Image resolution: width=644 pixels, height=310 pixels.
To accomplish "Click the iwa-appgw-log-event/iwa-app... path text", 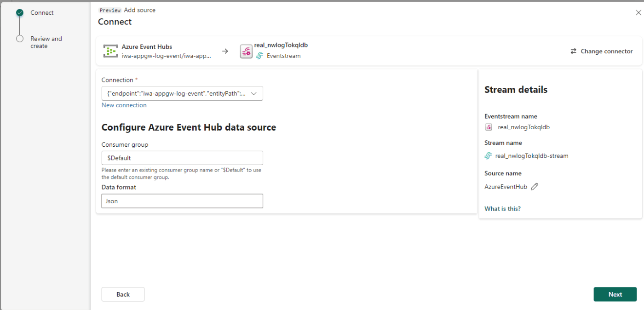I will (x=167, y=56).
